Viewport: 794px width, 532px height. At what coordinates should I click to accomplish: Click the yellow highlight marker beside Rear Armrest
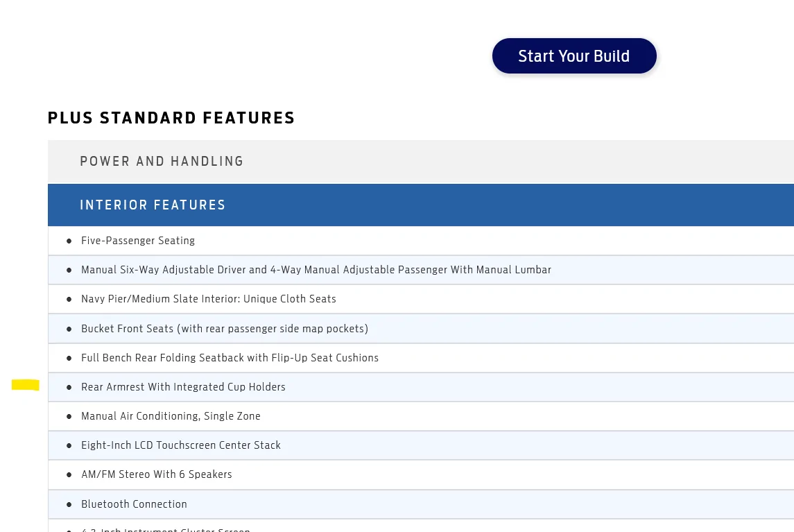point(26,385)
